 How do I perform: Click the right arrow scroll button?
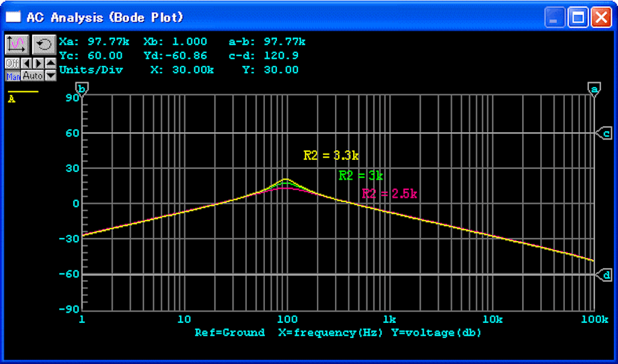[39, 63]
